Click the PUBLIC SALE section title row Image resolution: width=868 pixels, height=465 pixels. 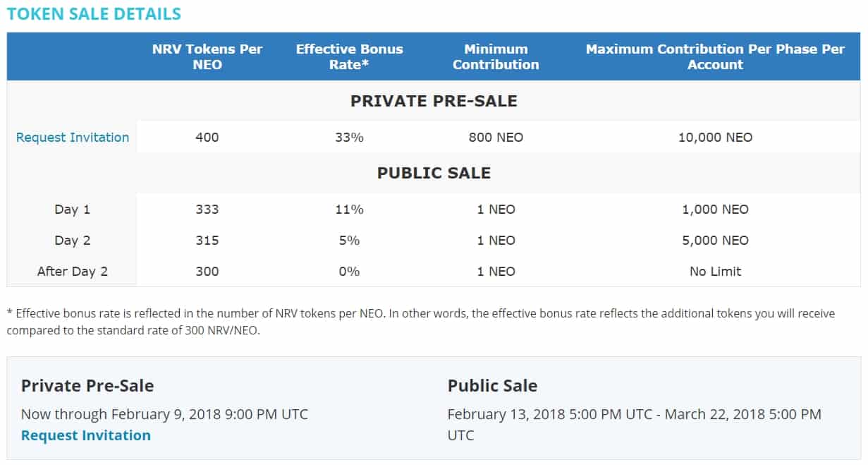coord(434,173)
